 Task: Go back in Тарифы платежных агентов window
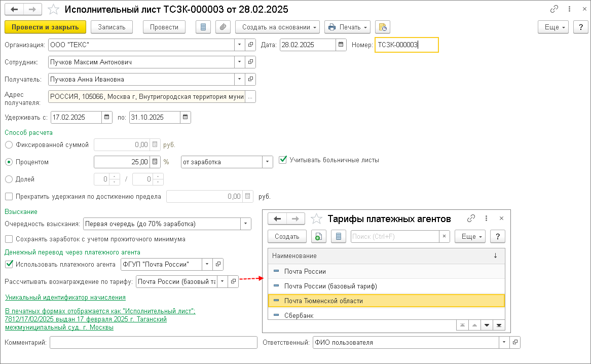[x=277, y=219]
